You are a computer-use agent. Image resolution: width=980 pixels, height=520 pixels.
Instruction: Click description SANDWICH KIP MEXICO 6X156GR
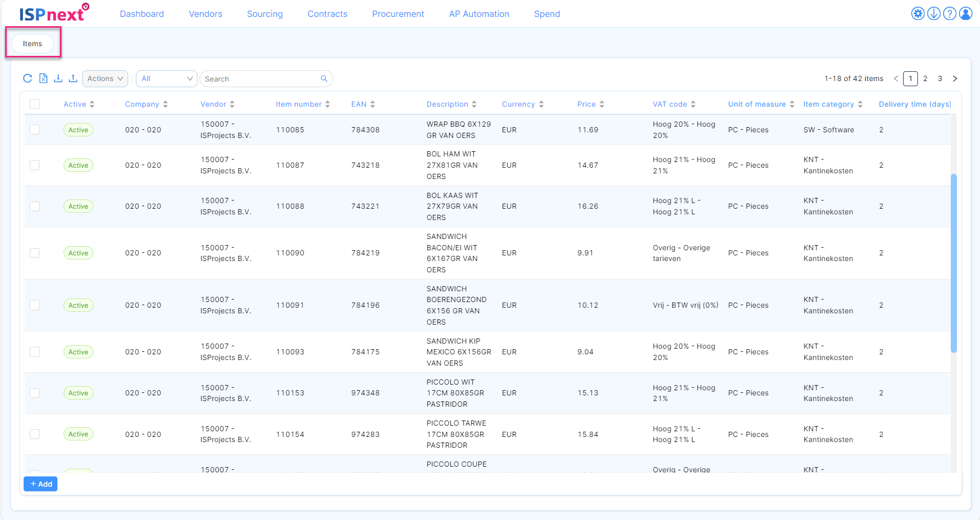458,352
